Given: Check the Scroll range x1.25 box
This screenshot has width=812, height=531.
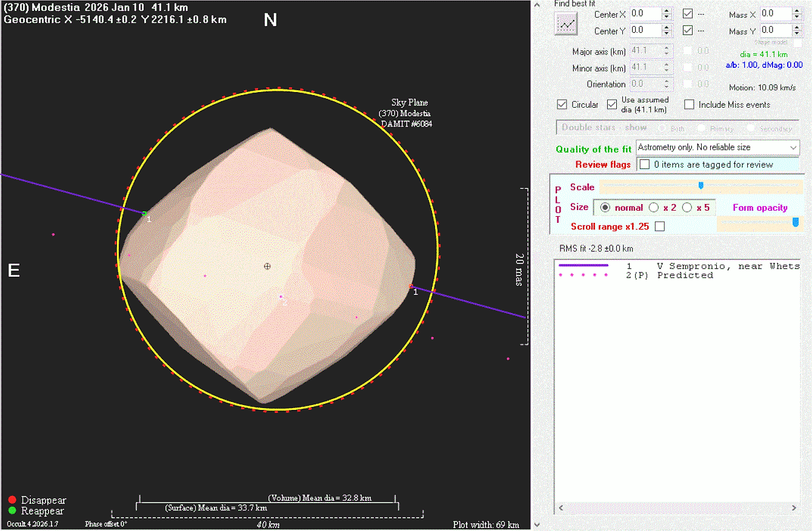Looking at the screenshot, I should point(660,226).
